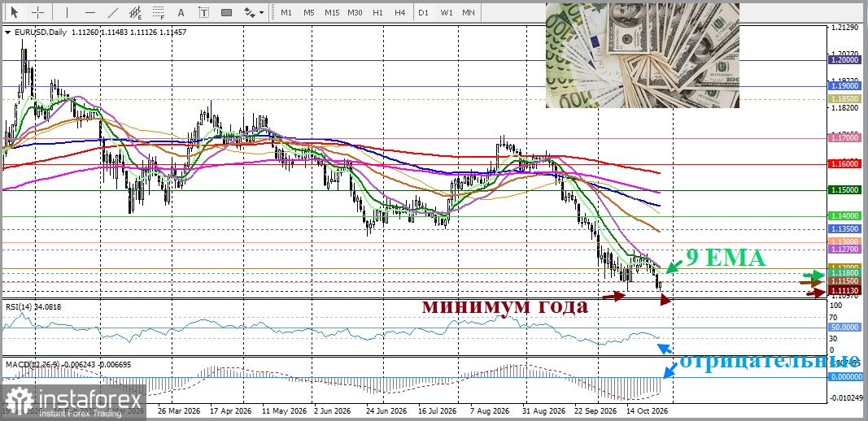Click the EURUSD,Daily chart title text
This screenshot has height=421, width=868.
(41, 33)
